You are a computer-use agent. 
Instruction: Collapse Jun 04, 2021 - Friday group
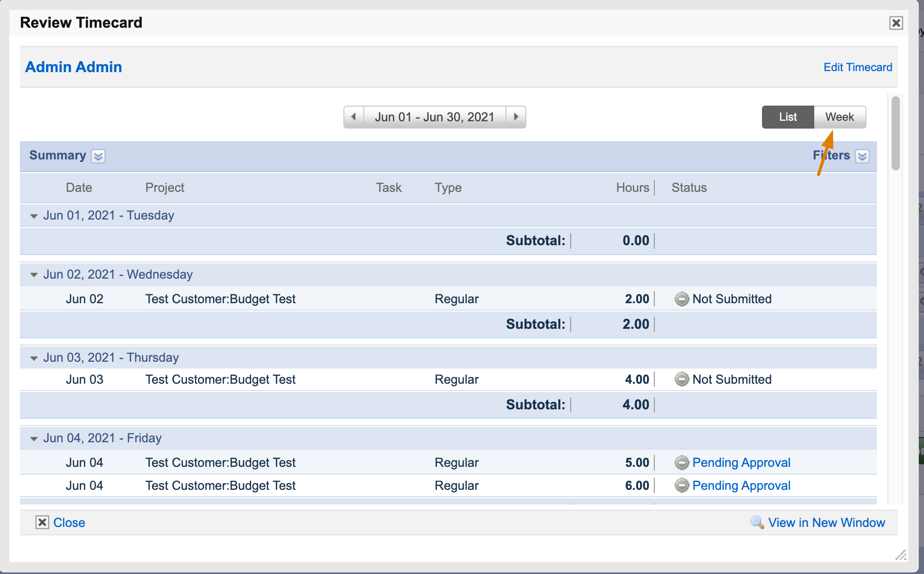(x=34, y=439)
